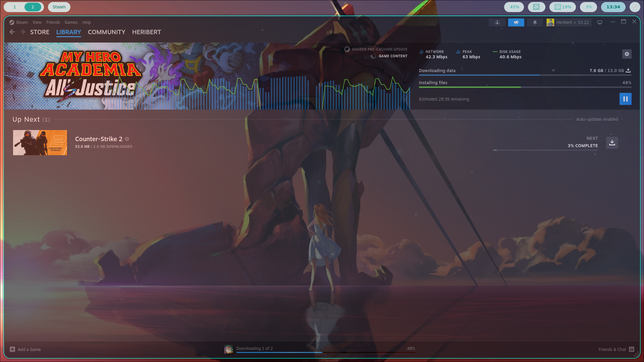Pause the current download
The width and height of the screenshot is (644, 362).
click(x=626, y=99)
